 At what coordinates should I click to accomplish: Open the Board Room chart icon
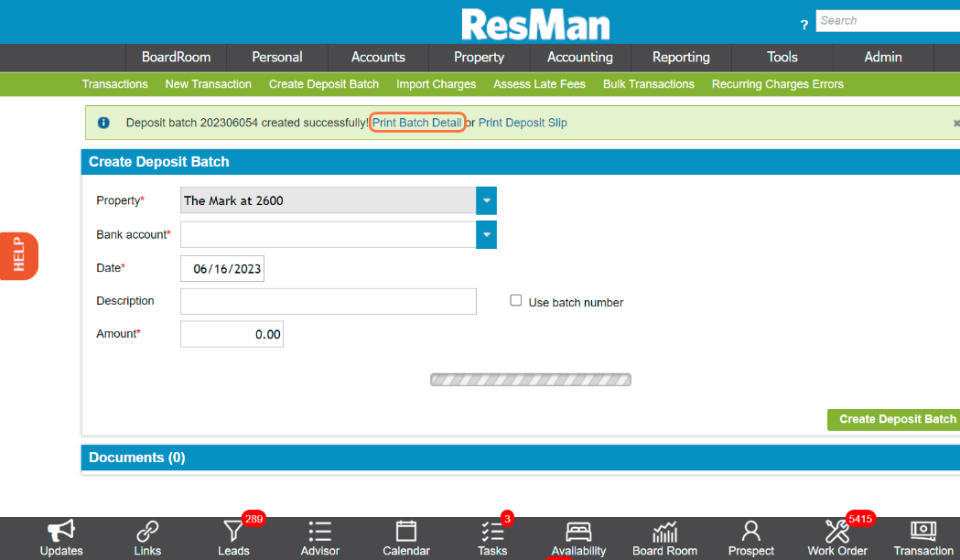(665, 532)
